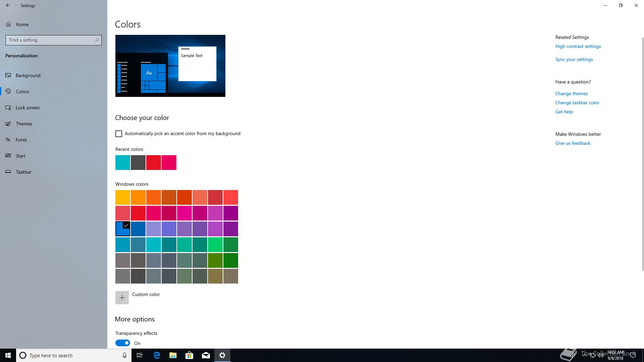Open the Mail app from taskbar

(206, 355)
